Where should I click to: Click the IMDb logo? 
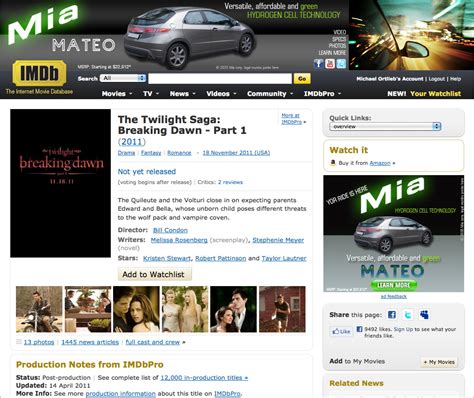(39, 73)
